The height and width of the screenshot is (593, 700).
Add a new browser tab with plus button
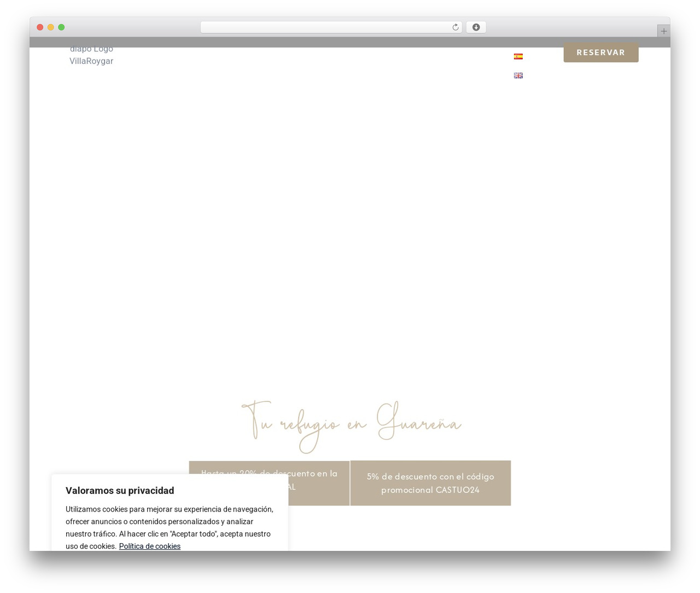coord(663,31)
